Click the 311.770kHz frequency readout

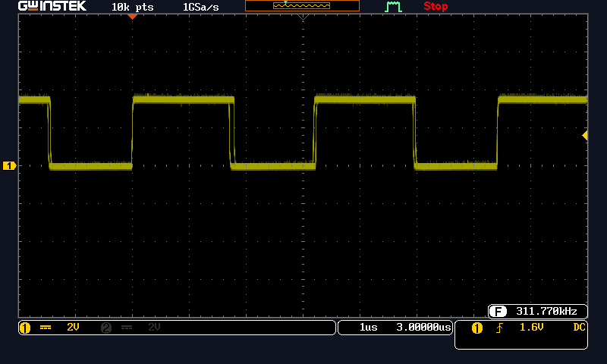[546, 311]
